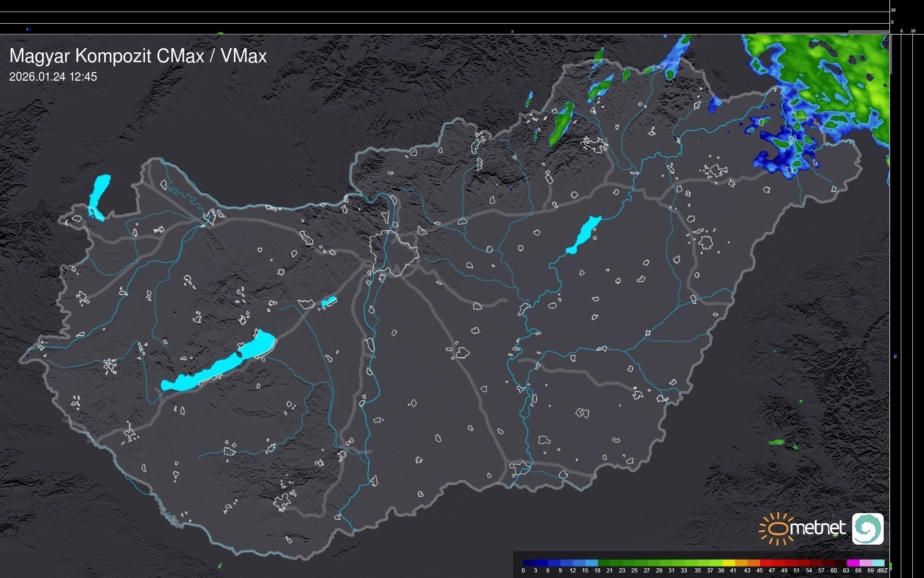
Task: Click the 2026.01.24 12:45 timestamp
Action: click(53, 77)
